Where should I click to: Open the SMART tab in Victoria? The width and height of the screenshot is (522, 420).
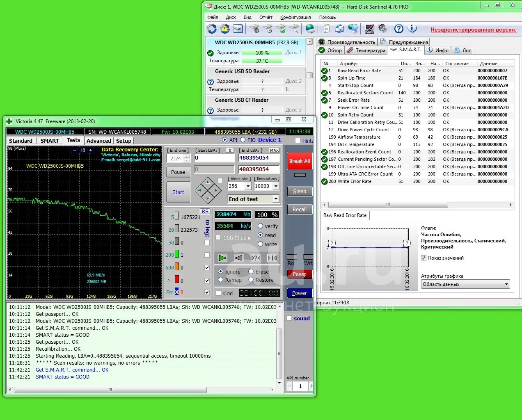(x=50, y=141)
